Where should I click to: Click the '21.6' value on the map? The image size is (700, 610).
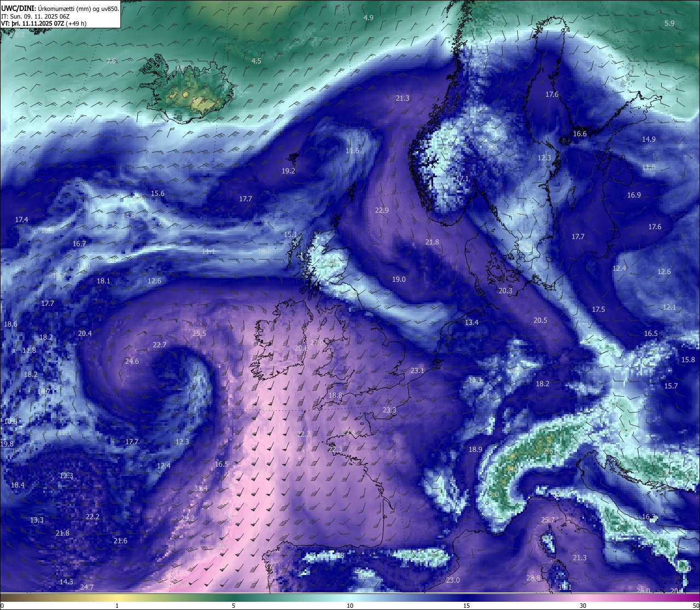120,541
